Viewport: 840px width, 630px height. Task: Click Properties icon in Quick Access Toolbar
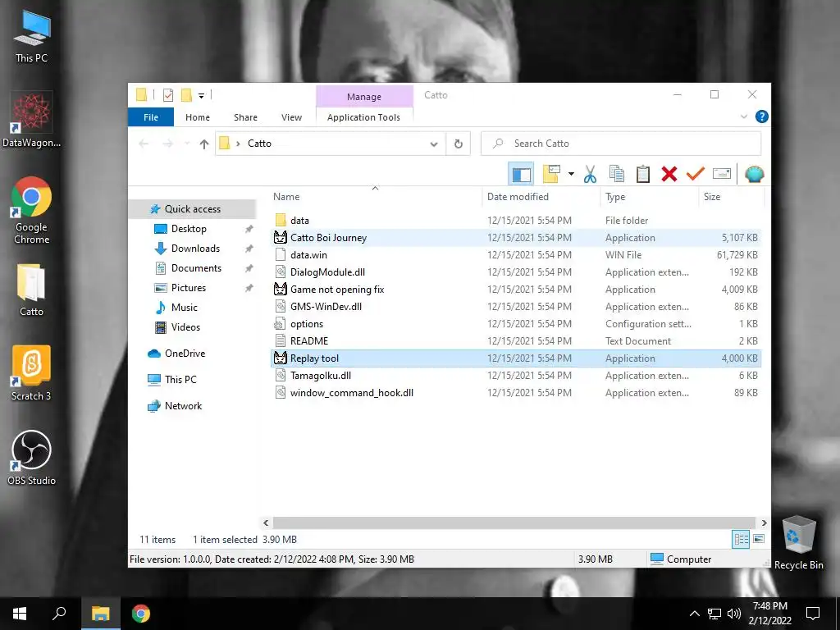(168, 95)
